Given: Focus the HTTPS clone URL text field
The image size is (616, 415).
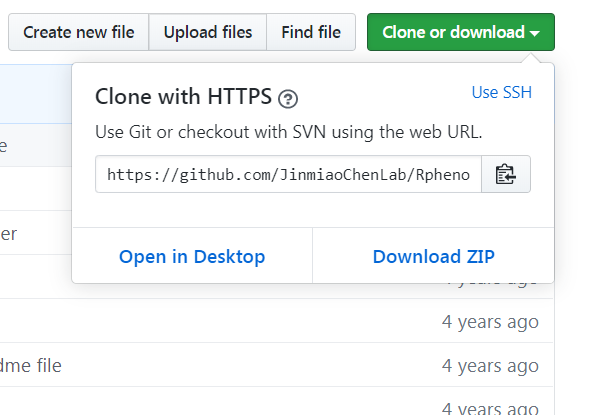Looking at the screenshot, I should [x=288, y=174].
